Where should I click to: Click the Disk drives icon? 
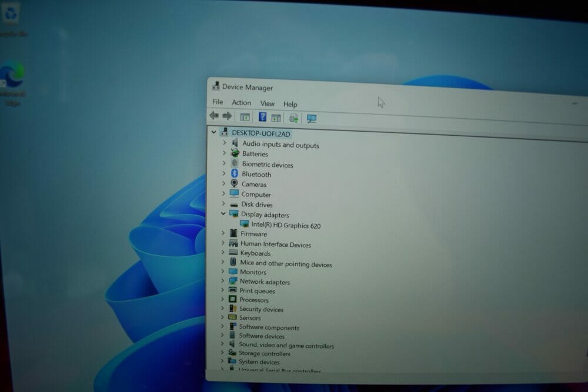(x=234, y=205)
